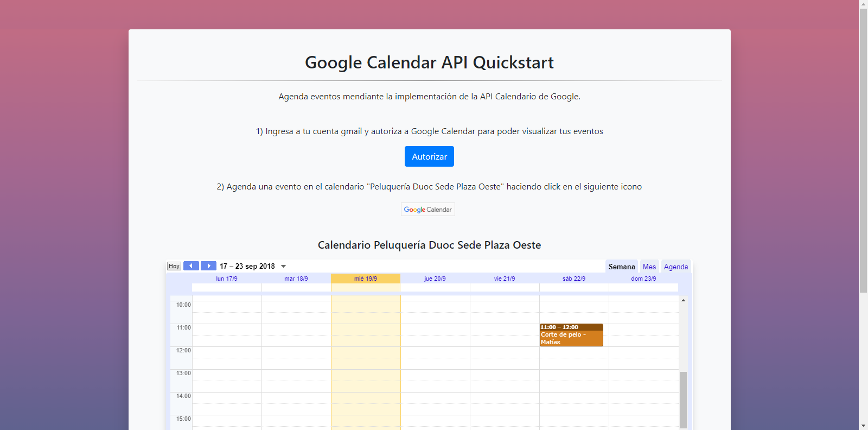Screen dimensions: 868x430
Task: Click the mié 19/9 day header
Action: coord(366,279)
